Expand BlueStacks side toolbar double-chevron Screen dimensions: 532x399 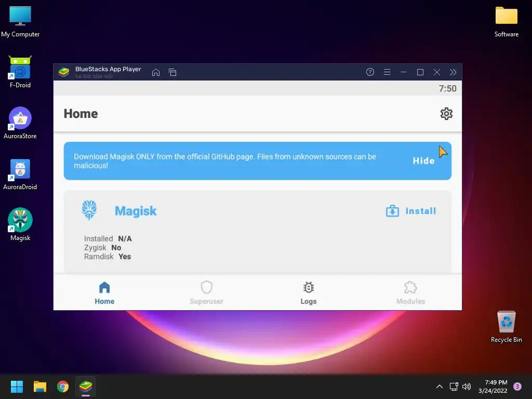click(x=453, y=72)
